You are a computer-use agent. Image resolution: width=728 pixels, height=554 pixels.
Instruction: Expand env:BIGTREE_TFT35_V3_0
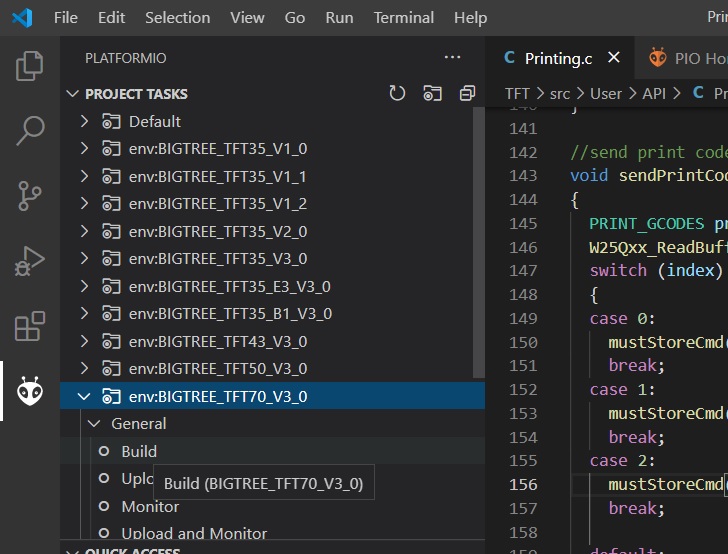(x=84, y=258)
